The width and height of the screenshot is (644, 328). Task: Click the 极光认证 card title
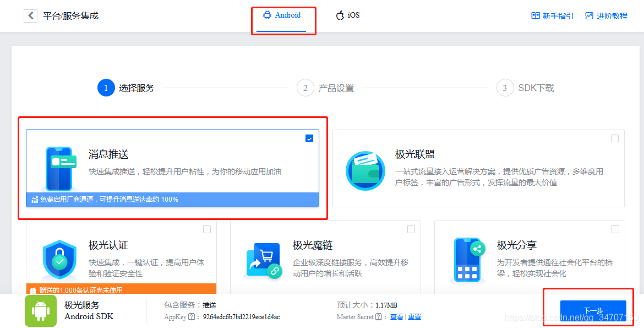(x=108, y=245)
